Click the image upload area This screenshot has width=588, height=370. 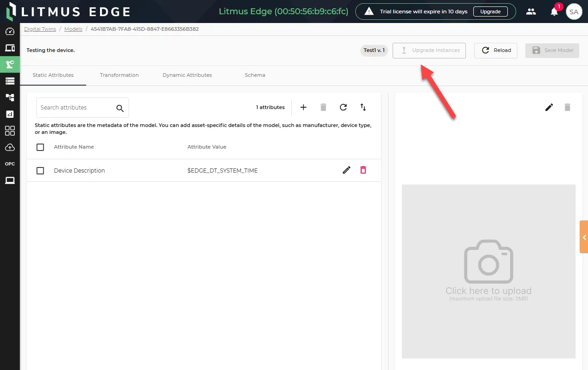pos(488,272)
